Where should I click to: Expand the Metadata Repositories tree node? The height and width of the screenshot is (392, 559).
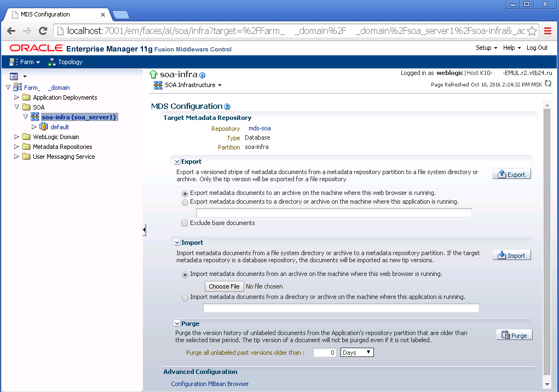click(17, 146)
